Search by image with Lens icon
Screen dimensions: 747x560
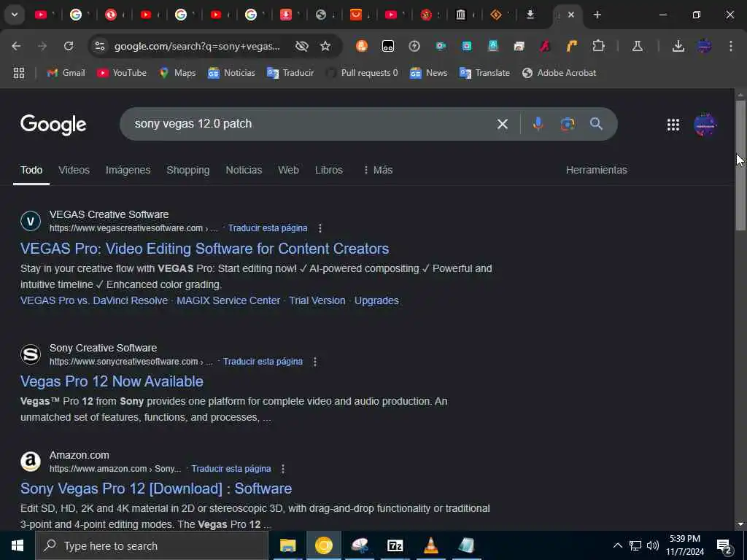[x=567, y=124]
